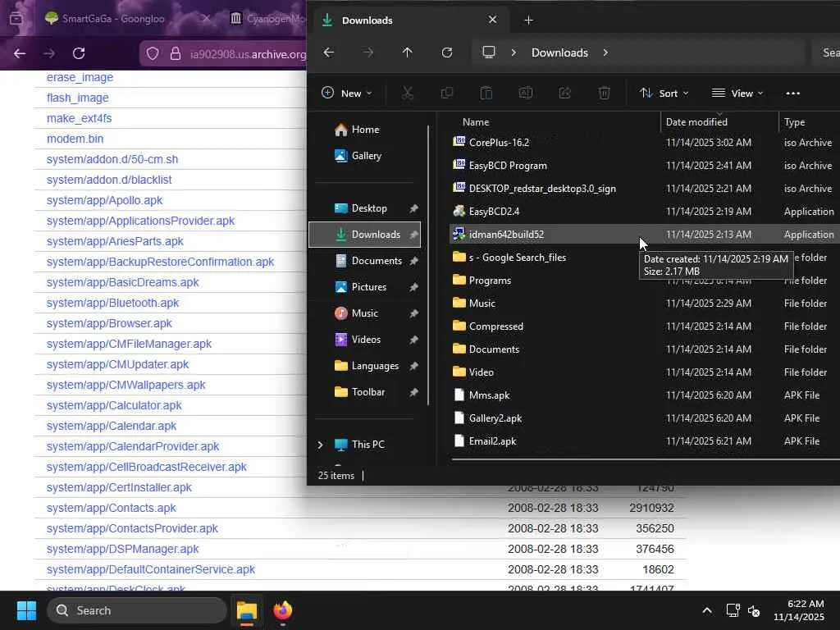
Task: Select the CorePlus-16.2 iso file
Action: [643, 143]
